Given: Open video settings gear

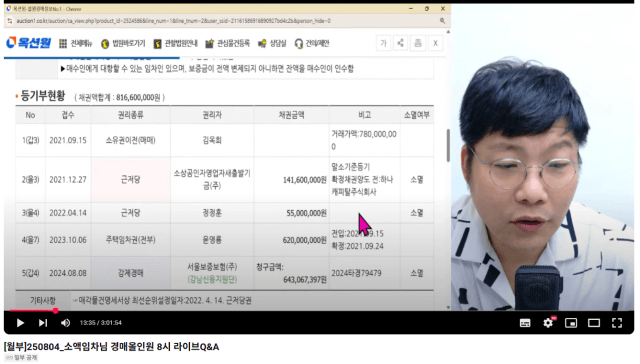Looking at the screenshot, I should tap(548, 323).
